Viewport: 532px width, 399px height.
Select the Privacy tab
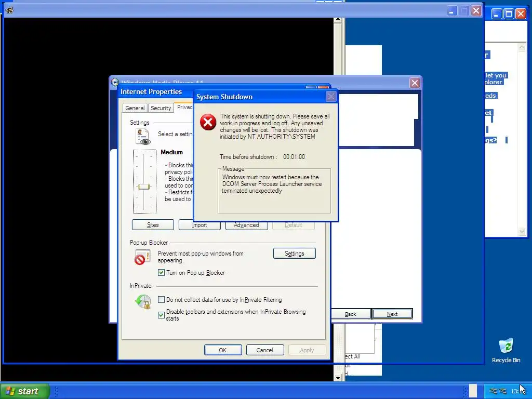pyautogui.click(x=184, y=107)
